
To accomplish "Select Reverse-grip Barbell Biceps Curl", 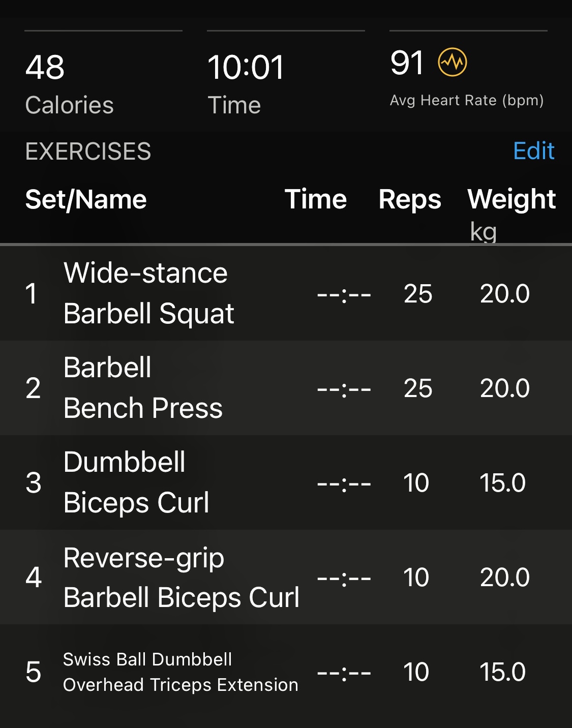I will [x=181, y=578].
